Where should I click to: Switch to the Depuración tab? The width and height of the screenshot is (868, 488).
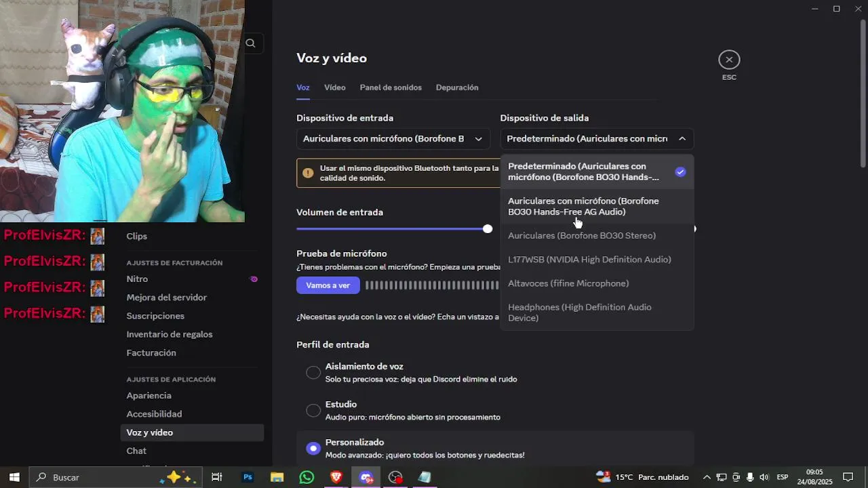457,87
